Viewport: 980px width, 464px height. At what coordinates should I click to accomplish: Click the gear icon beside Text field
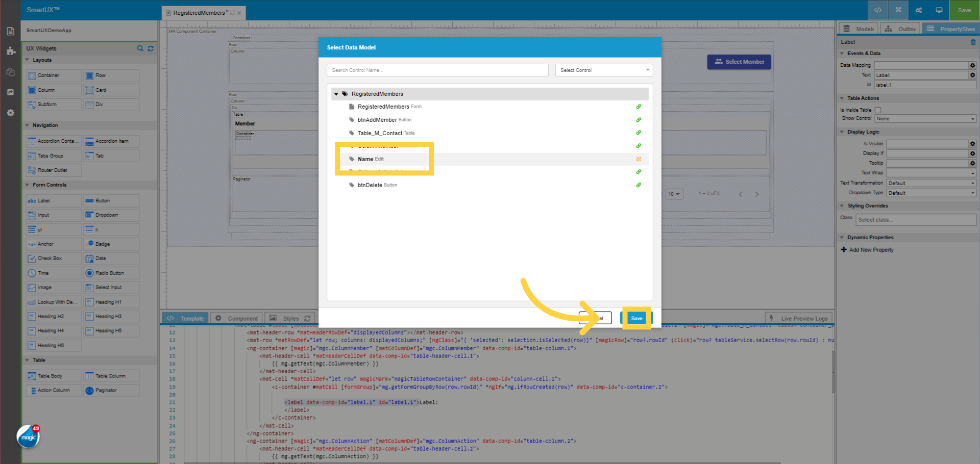click(973, 75)
